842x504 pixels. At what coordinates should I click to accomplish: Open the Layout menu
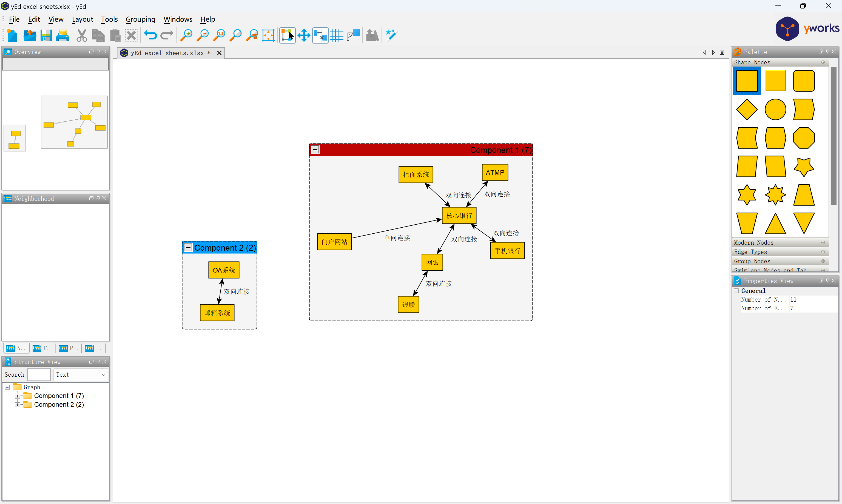82,19
